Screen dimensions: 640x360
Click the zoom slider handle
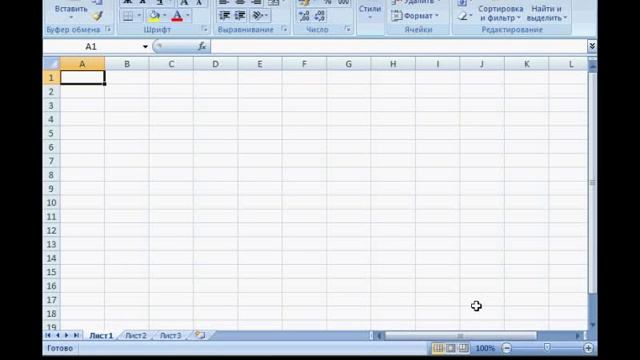547,348
